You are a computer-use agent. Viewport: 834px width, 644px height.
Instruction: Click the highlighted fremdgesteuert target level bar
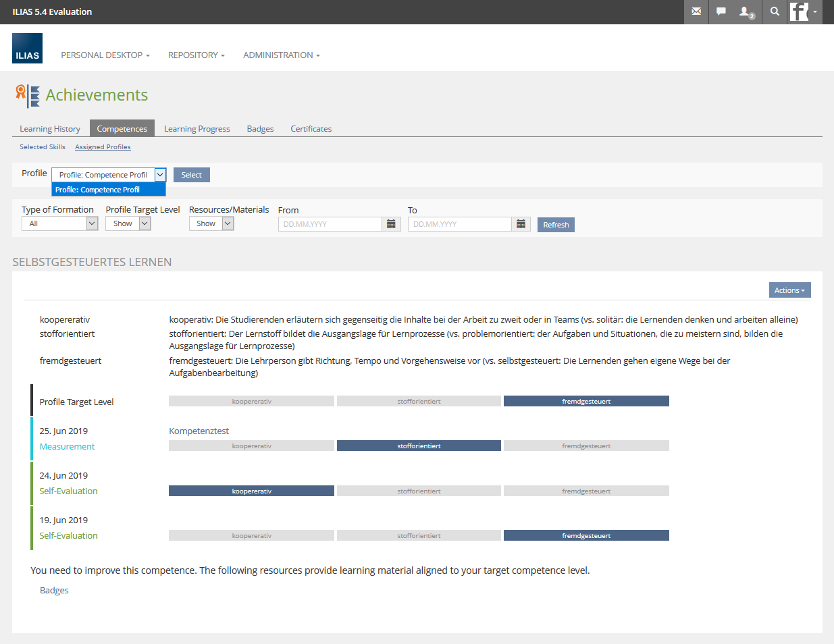click(586, 402)
